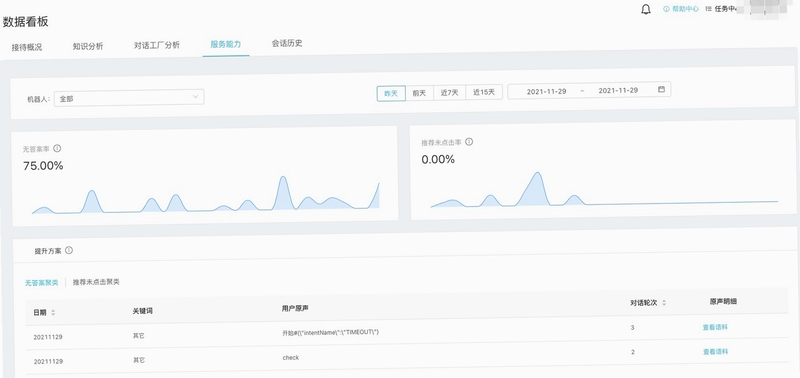
Task: Open the notification bell
Action: pyautogui.click(x=646, y=9)
